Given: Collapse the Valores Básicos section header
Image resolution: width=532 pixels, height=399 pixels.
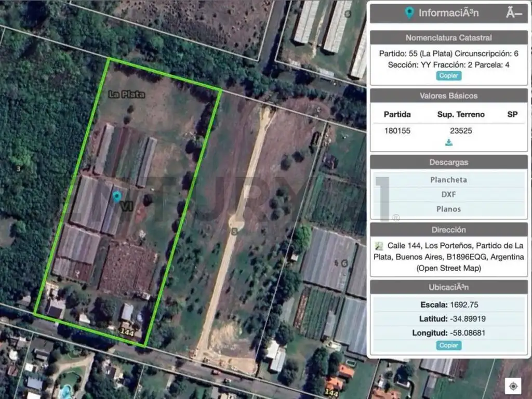Looking at the screenshot, I should point(448,96).
